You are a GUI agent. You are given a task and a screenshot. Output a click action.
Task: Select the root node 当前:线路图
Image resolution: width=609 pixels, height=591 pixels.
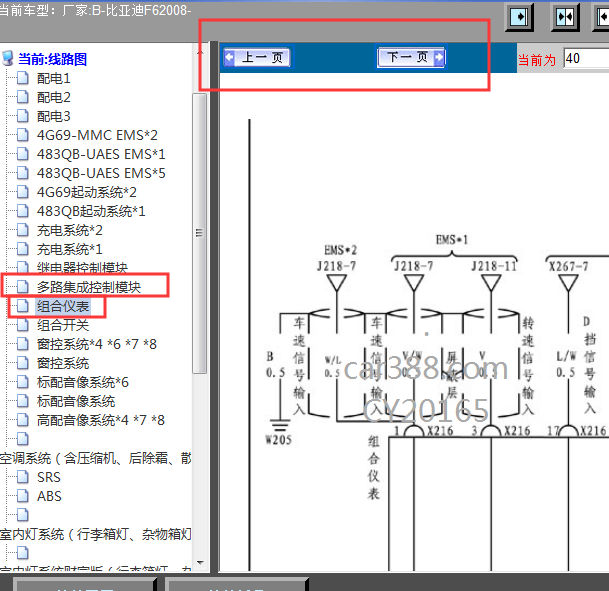coord(52,59)
